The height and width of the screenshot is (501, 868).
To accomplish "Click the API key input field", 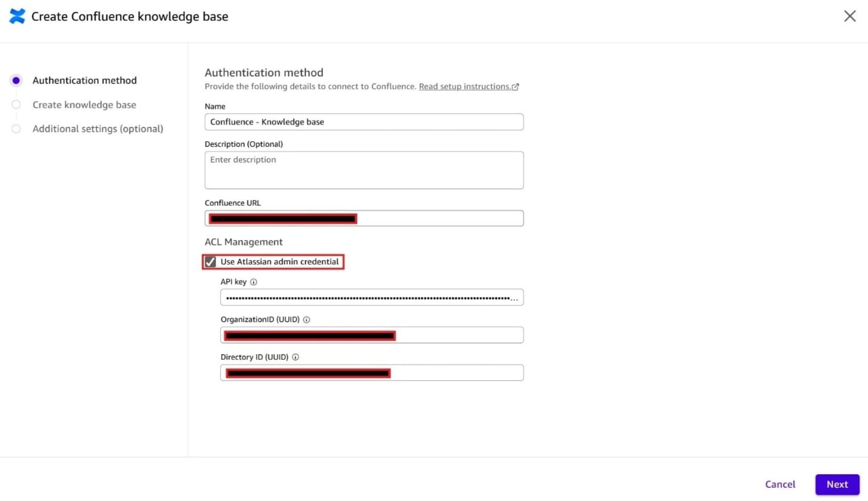I will [x=372, y=297].
